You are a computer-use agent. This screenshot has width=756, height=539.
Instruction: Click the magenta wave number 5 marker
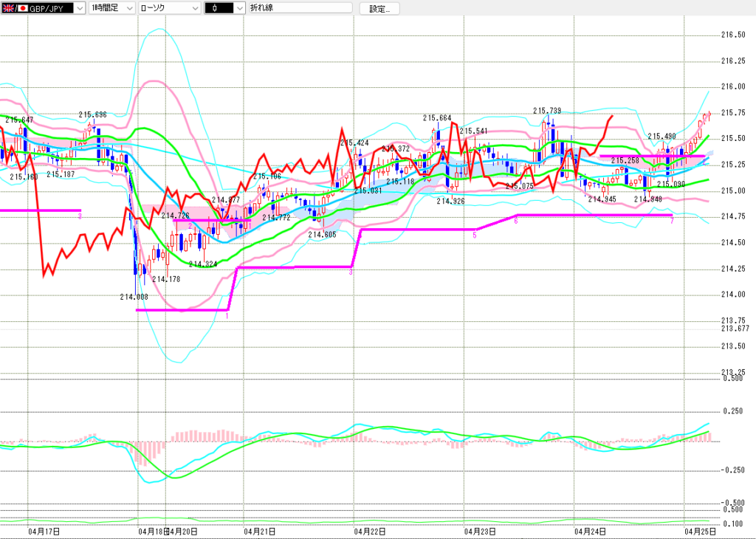pos(475,233)
